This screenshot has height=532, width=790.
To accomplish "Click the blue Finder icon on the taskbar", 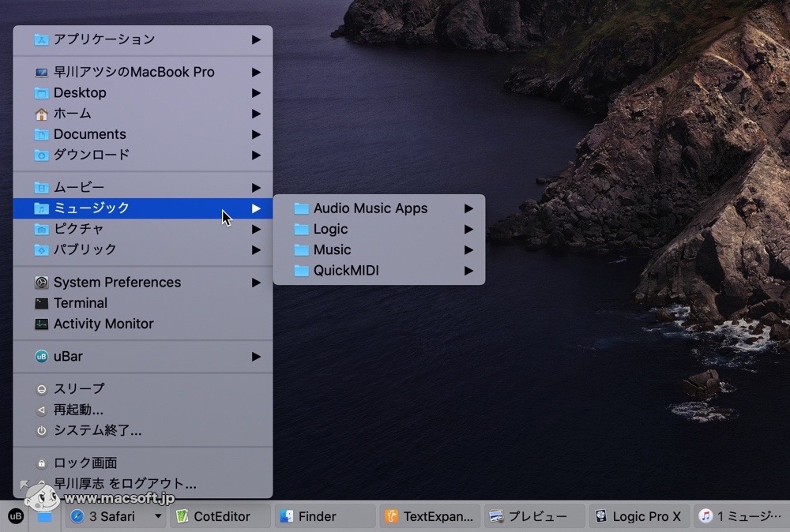I will 319,515.
